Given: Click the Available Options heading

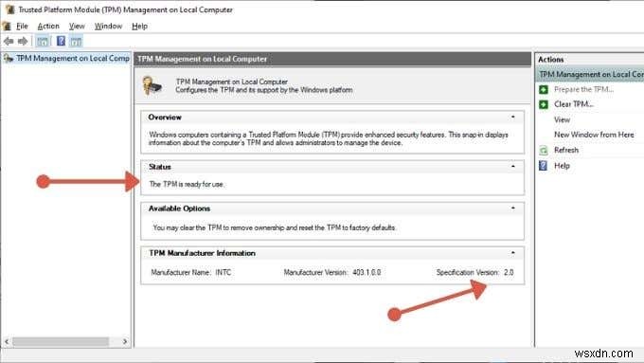Looking at the screenshot, I should (x=180, y=209).
